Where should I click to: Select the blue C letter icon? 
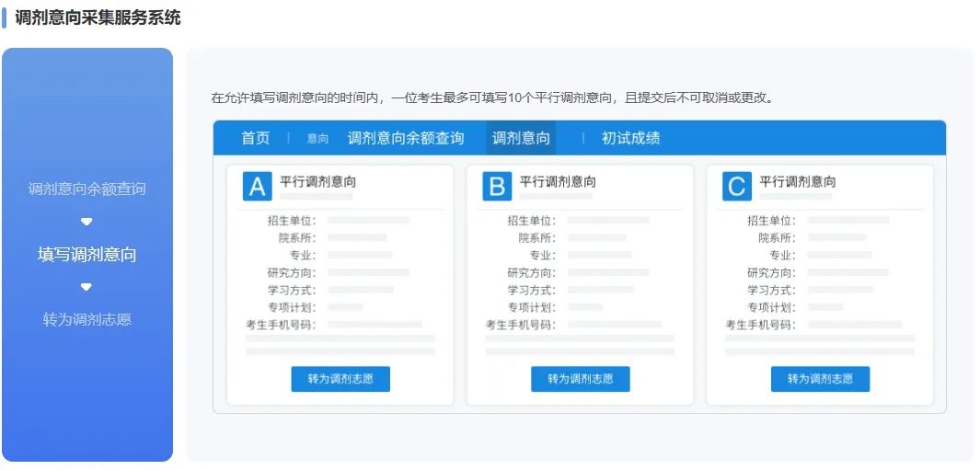737,186
